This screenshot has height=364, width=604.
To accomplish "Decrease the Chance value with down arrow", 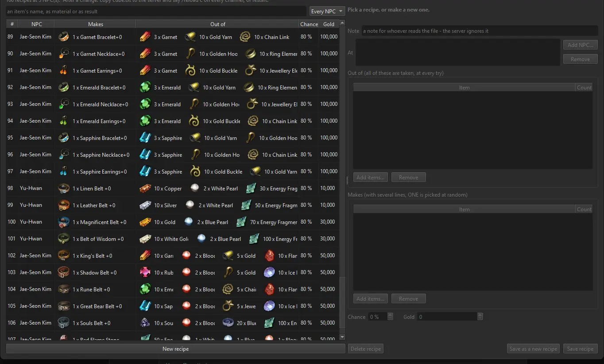I will [390, 319].
